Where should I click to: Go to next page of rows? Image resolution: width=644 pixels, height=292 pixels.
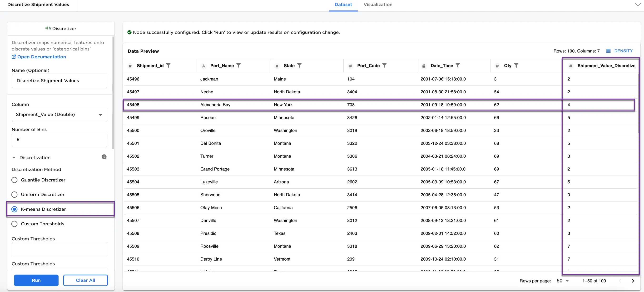pos(633,281)
